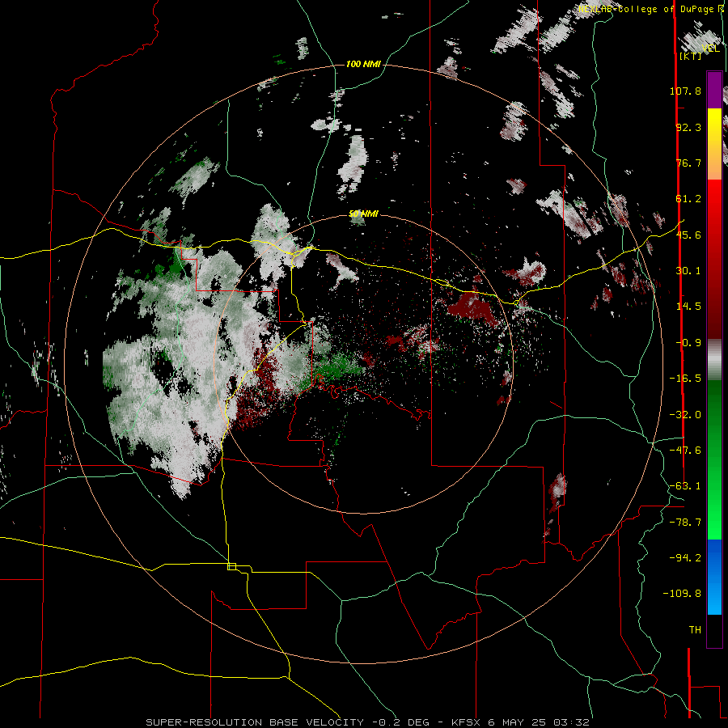Click the -78.7 scale value
This screenshot has height=728, width=728.
685,523
